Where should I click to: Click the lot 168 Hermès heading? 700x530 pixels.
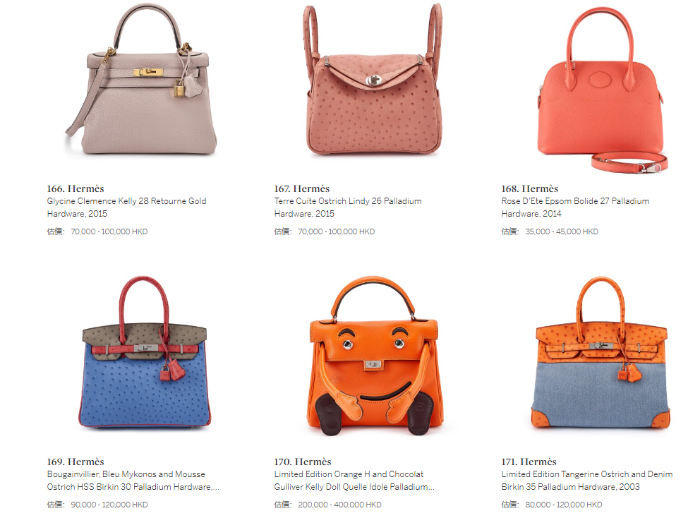pyautogui.click(x=529, y=188)
